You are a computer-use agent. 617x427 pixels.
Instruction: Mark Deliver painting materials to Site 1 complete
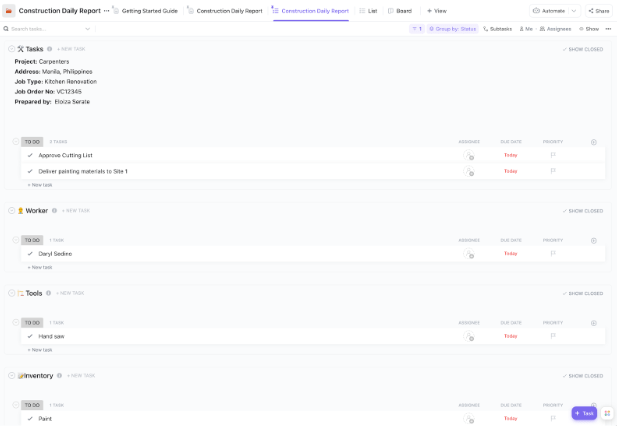[30, 171]
